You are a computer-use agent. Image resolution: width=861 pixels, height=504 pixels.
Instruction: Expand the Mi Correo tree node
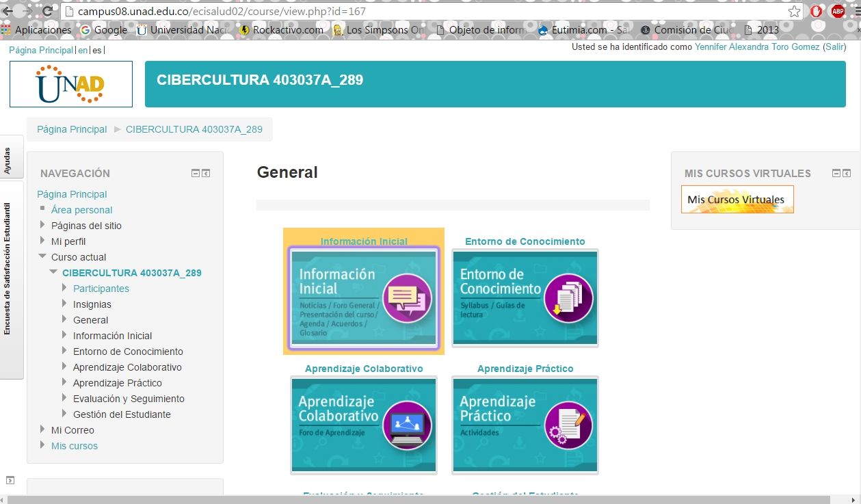[43, 429]
